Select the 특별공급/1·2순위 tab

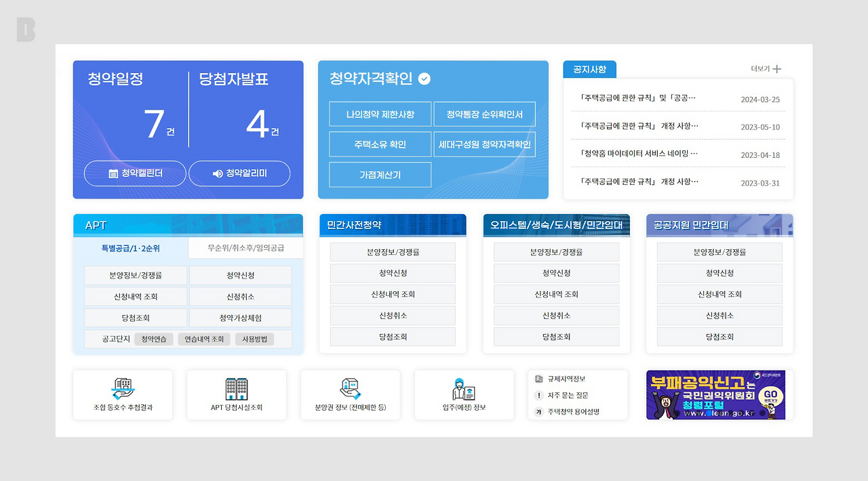[x=130, y=248]
